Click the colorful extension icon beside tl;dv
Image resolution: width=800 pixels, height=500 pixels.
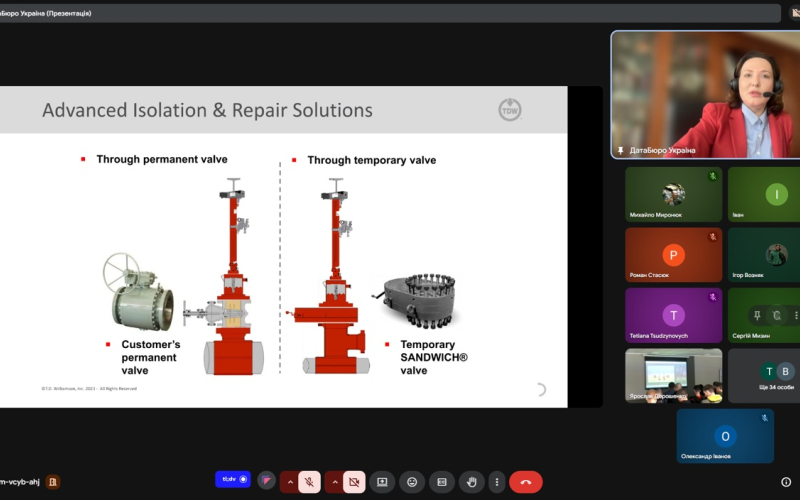(x=267, y=481)
